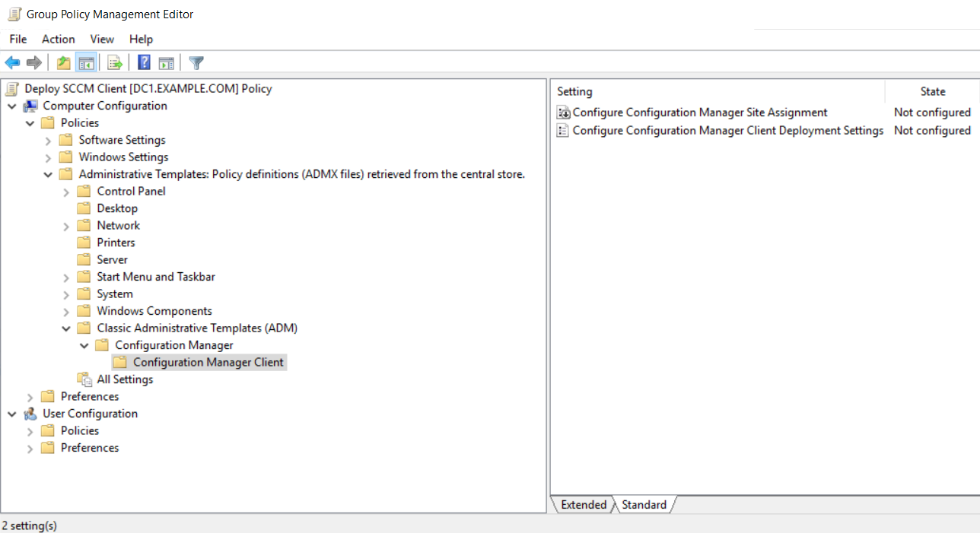The image size is (980, 533).
Task: Expand the Windows Components folder
Action: [66, 312]
